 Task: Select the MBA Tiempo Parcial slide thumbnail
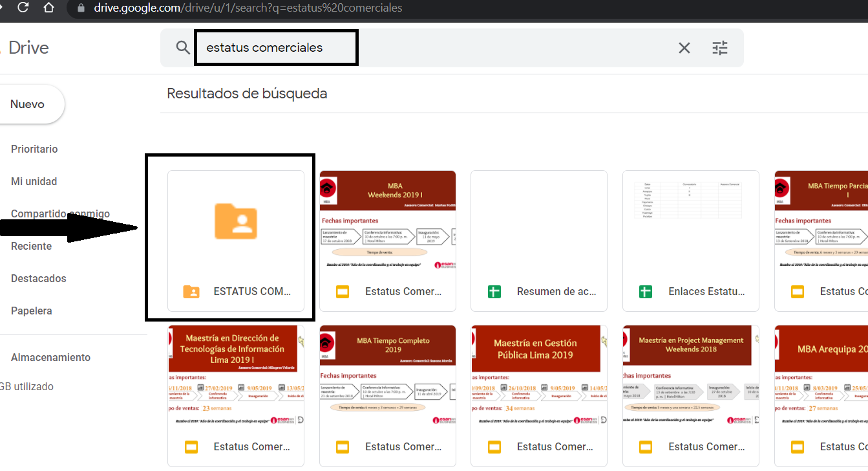[821, 221]
